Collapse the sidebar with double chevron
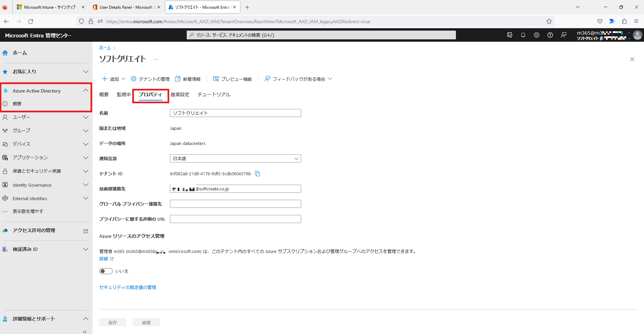Screen dimensions: 644x334 point(85,332)
